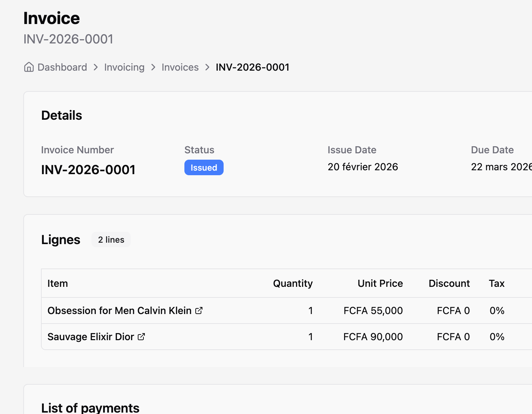Click tax 0% in Obsession for Men row
This screenshot has width=532, height=414.
click(497, 310)
